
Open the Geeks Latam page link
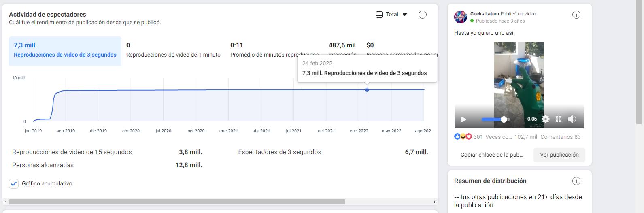click(485, 14)
